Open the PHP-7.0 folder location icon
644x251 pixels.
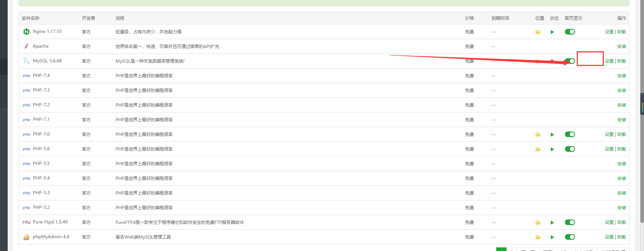click(538, 134)
